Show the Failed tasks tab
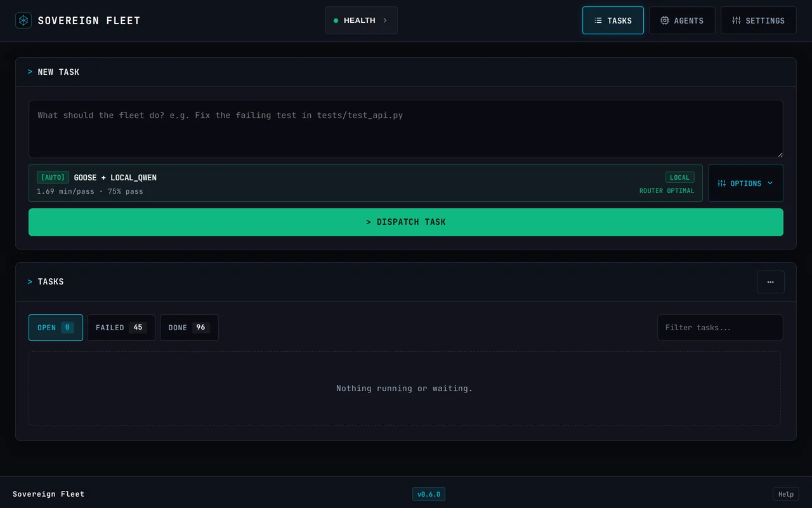The height and width of the screenshot is (508, 812). pos(121,328)
